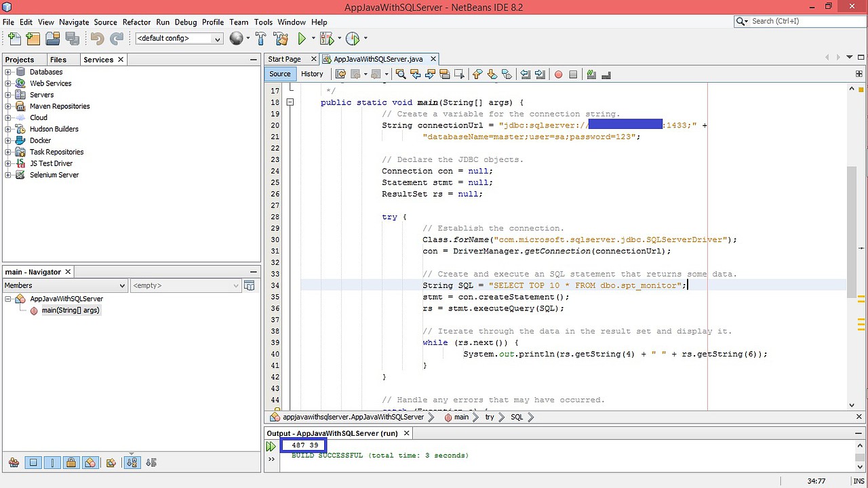This screenshot has width=868, height=488.
Task: Click the Comment lines icon
Action: (591, 74)
